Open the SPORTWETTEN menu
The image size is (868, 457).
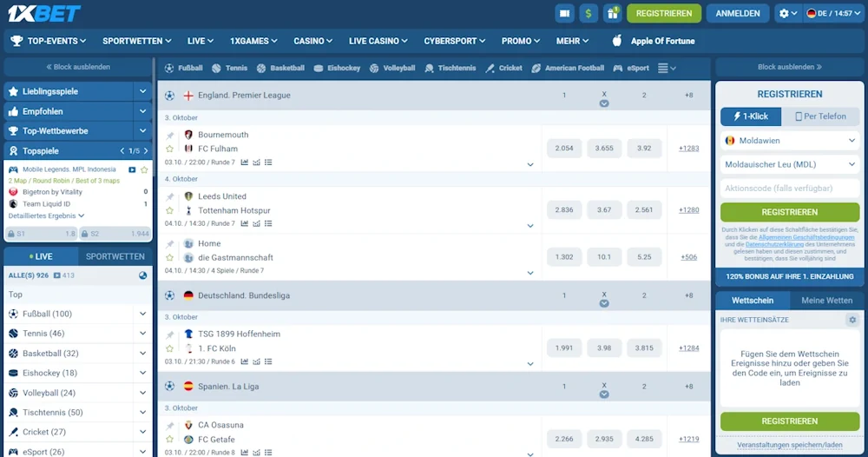point(137,41)
